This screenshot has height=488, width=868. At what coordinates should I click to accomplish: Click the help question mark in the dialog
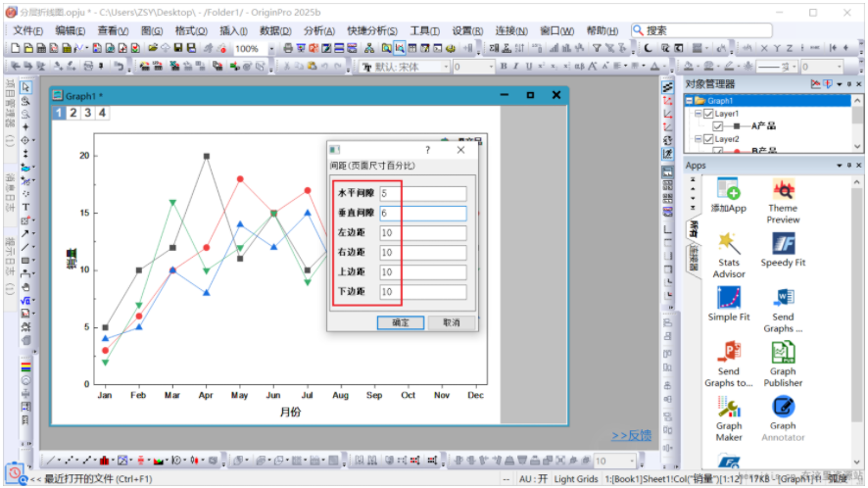click(427, 150)
